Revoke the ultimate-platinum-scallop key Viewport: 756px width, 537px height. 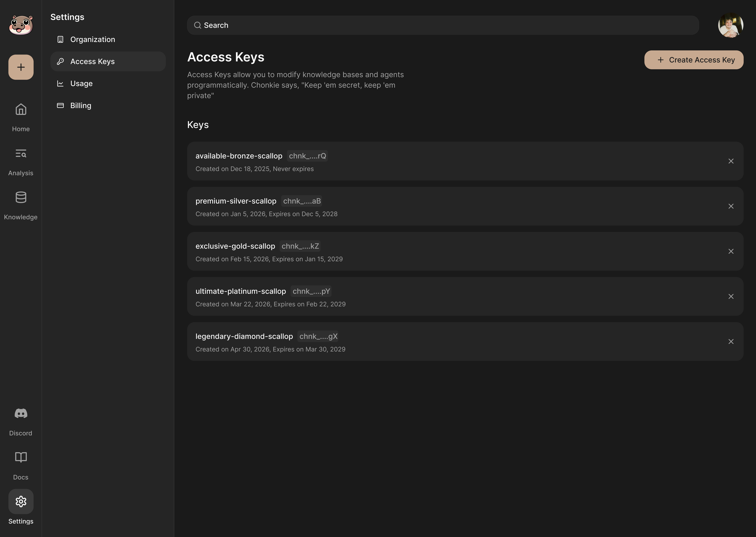[x=731, y=297]
